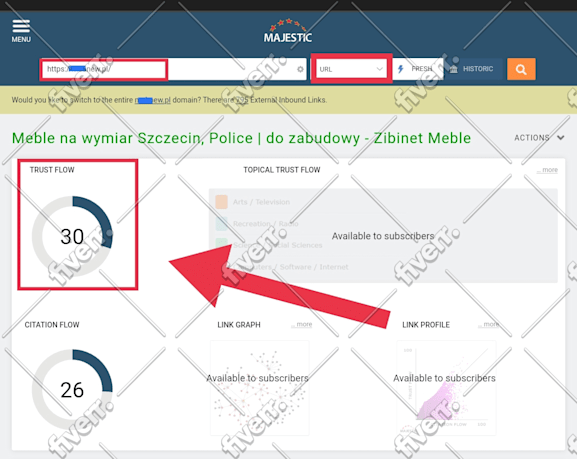Open the hamburger MENU icon
This screenshot has width=577, height=459.
[21, 31]
